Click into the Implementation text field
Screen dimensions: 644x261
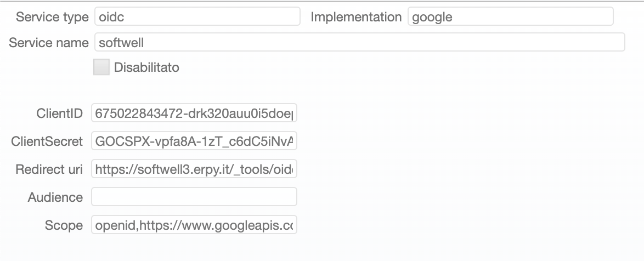[x=510, y=16]
